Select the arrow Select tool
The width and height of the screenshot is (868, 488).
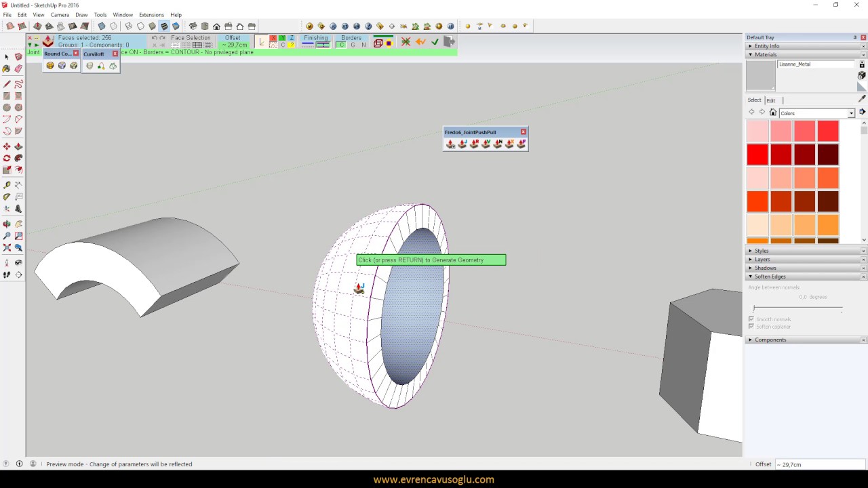pos(7,57)
